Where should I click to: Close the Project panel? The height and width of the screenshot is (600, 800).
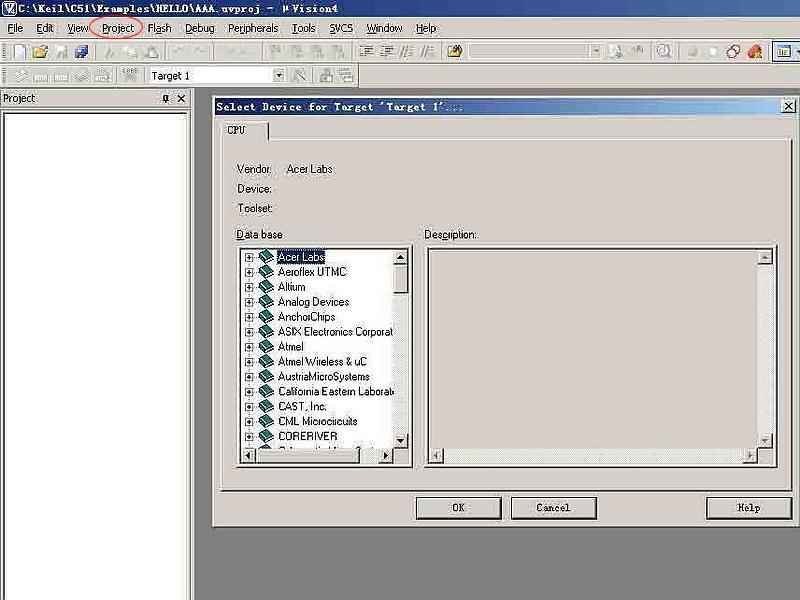181,98
